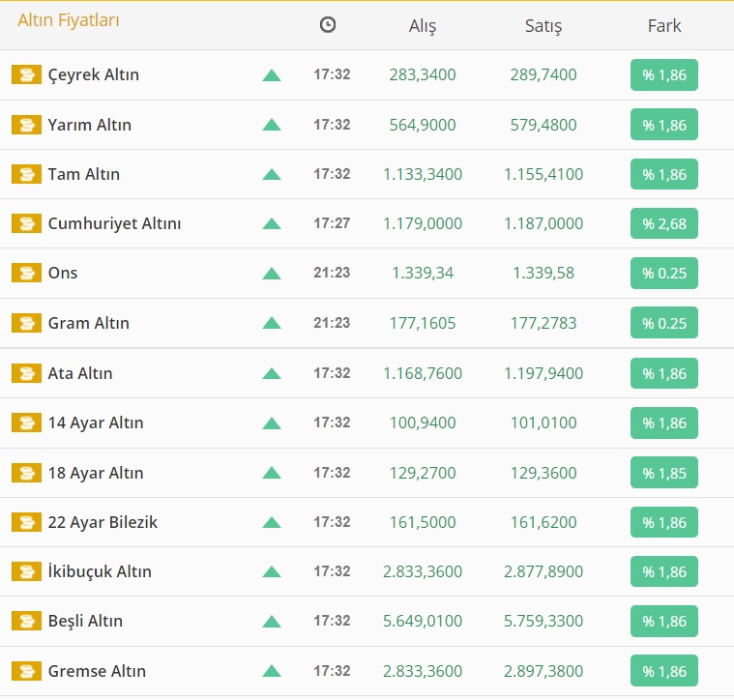Open the Altın Fiyatları heading link
The height and width of the screenshot is (700, 734).
pyautogui.click(x=69, y=19)
